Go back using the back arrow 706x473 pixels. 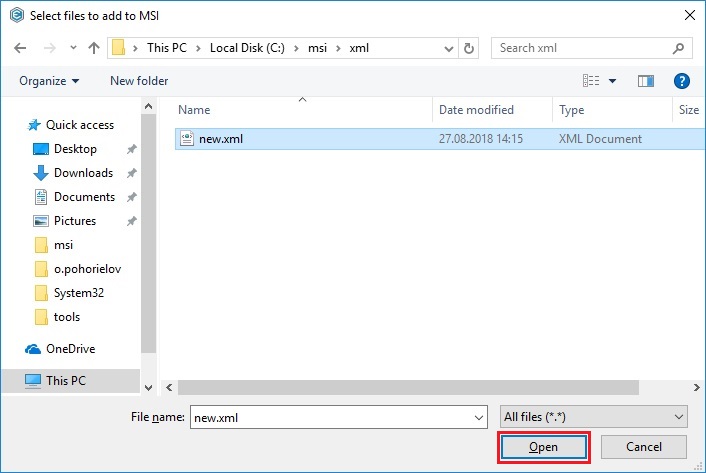point(20,48)
